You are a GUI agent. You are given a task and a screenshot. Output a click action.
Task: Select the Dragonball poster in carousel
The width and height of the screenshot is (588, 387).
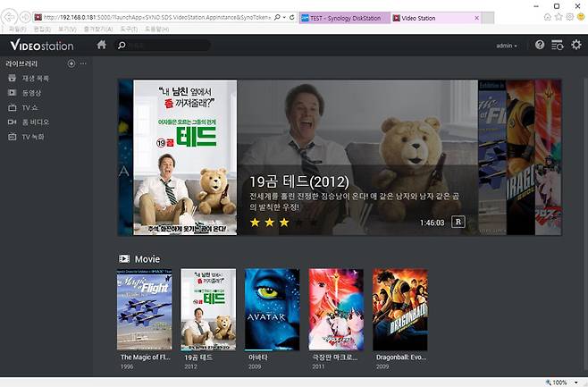point(520,157)
